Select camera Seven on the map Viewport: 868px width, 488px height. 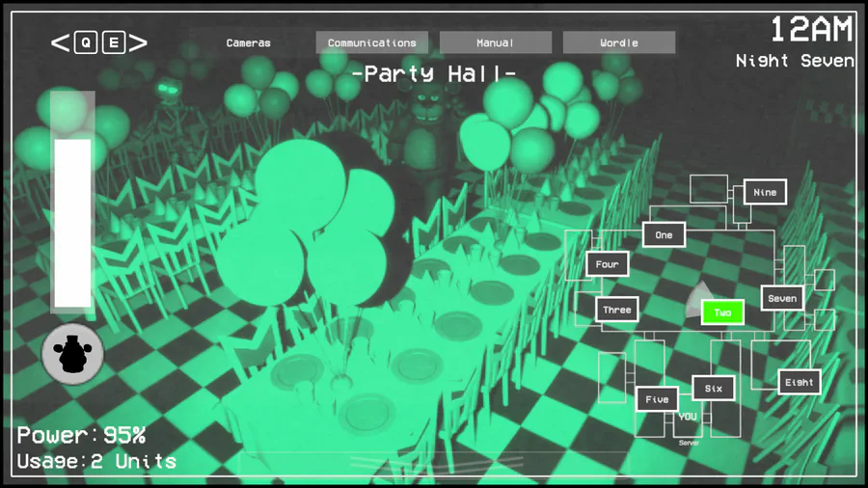pyautogui.click(x=782, y=298)
